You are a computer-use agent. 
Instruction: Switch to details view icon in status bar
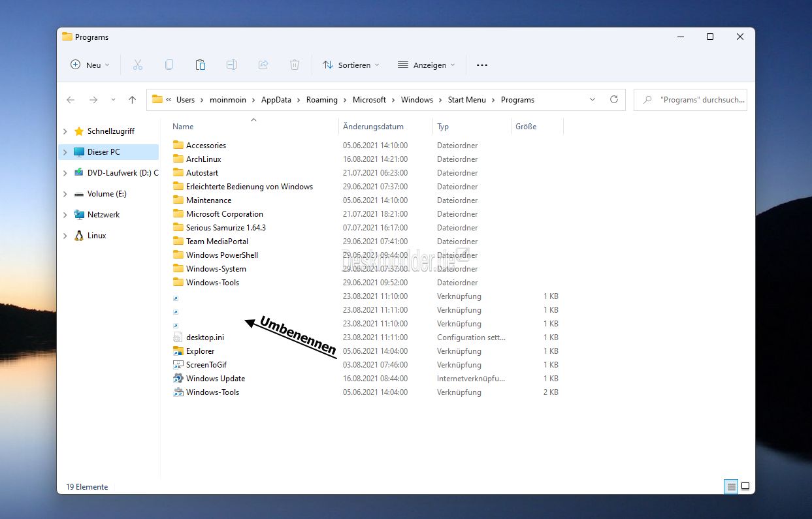coord(732,486)
